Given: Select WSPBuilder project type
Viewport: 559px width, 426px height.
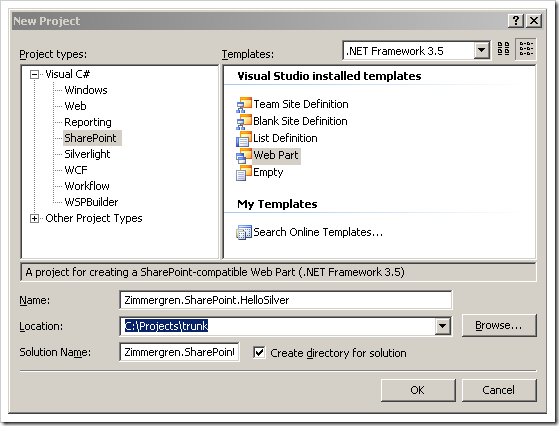Looking at the screenshot, I should 91,202.
